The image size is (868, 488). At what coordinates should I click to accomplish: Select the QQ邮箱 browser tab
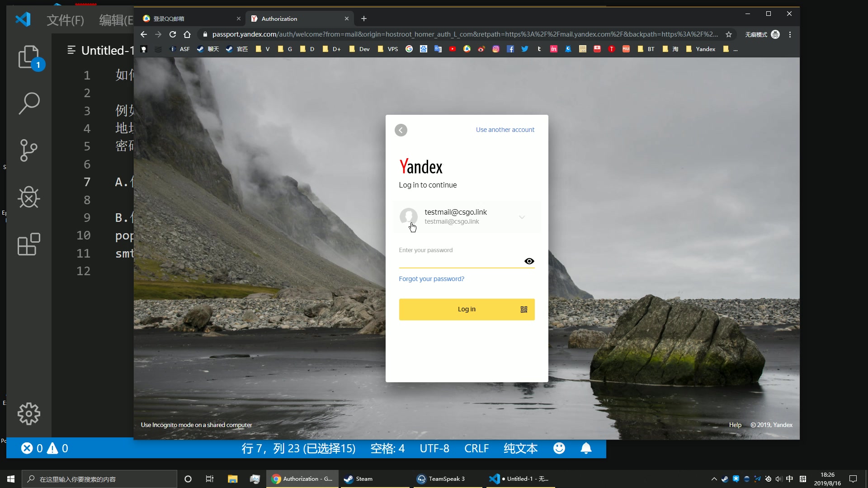point(188,19)
